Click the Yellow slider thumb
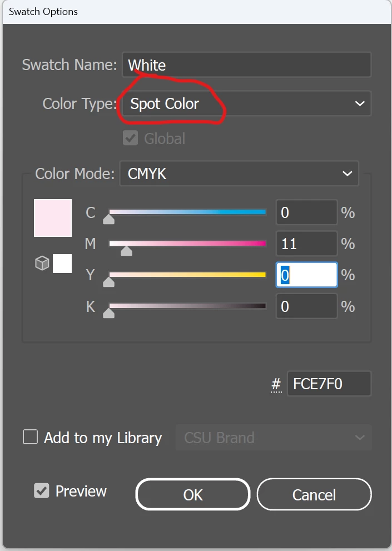Viewport: 392px width, 551px height. [x=109, y=282]
